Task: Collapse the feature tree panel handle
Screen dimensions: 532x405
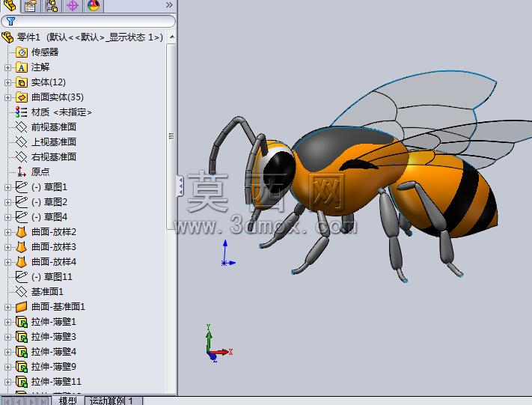Action: pos(180,186)
